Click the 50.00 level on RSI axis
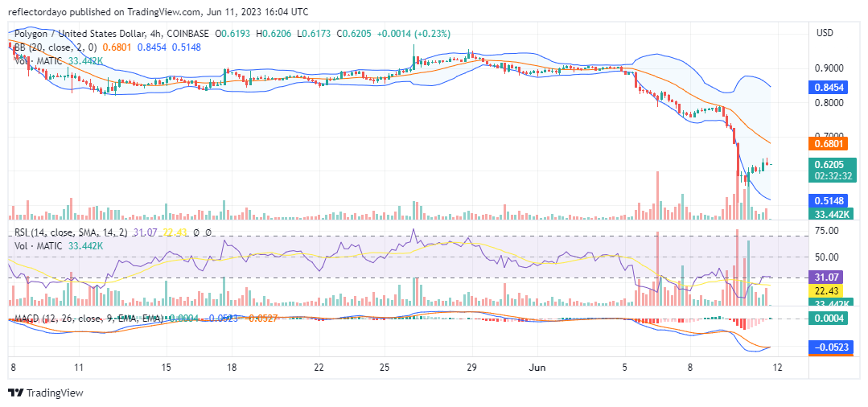Image resolution: width=868 pixels, height=407 pixels. coord(828,257)
